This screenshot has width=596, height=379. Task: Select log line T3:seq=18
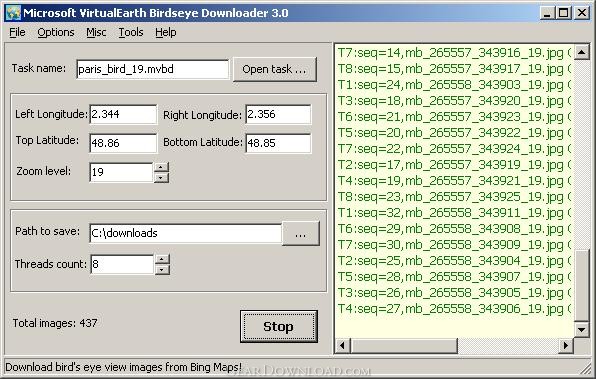point(454,100)
